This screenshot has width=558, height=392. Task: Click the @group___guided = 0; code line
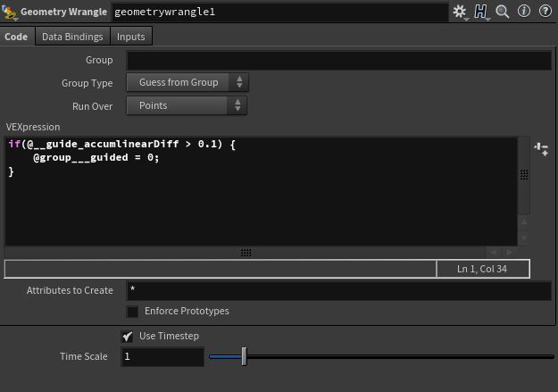[96, 157]
